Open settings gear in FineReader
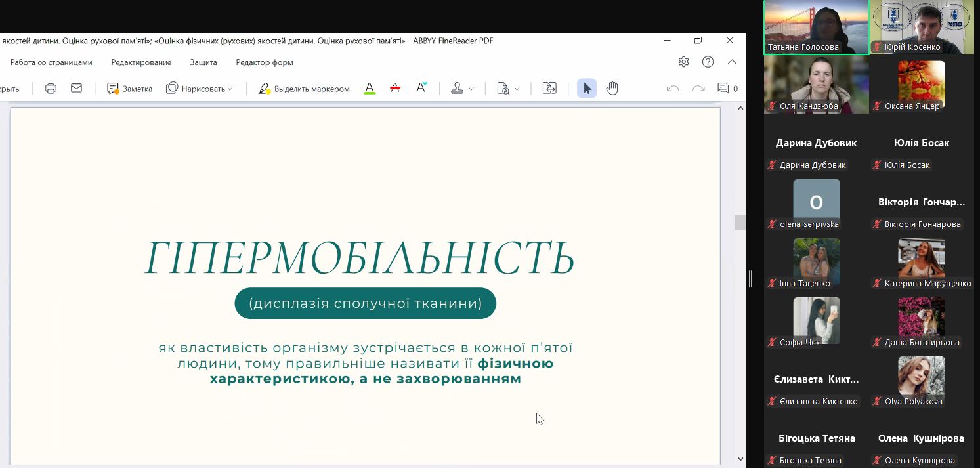The image size is (980, 468). tap(683, 62)
